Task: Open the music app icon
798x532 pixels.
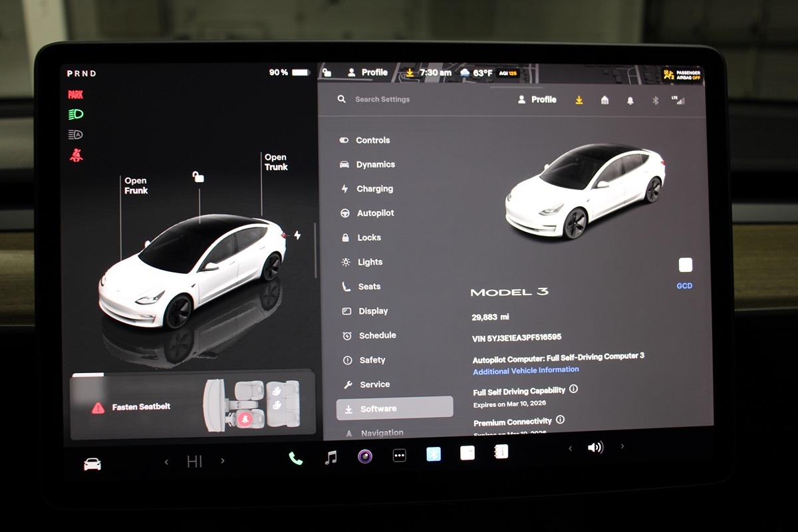Action: [331, 457]
